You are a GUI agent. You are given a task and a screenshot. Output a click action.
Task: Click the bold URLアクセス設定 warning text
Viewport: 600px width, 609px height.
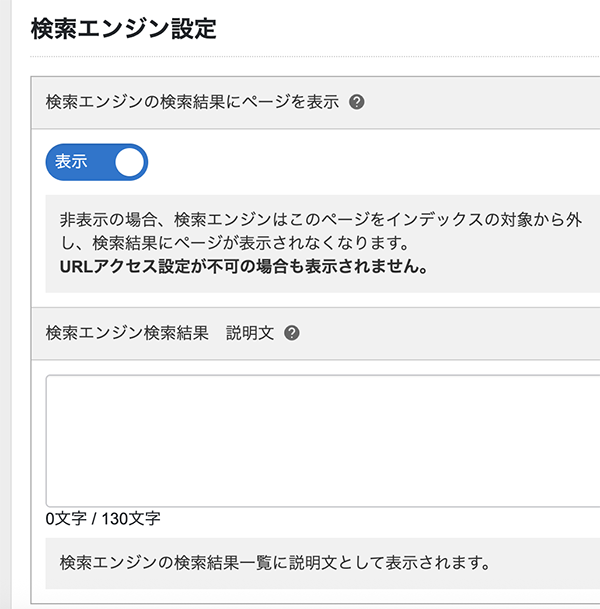(244, 267)
